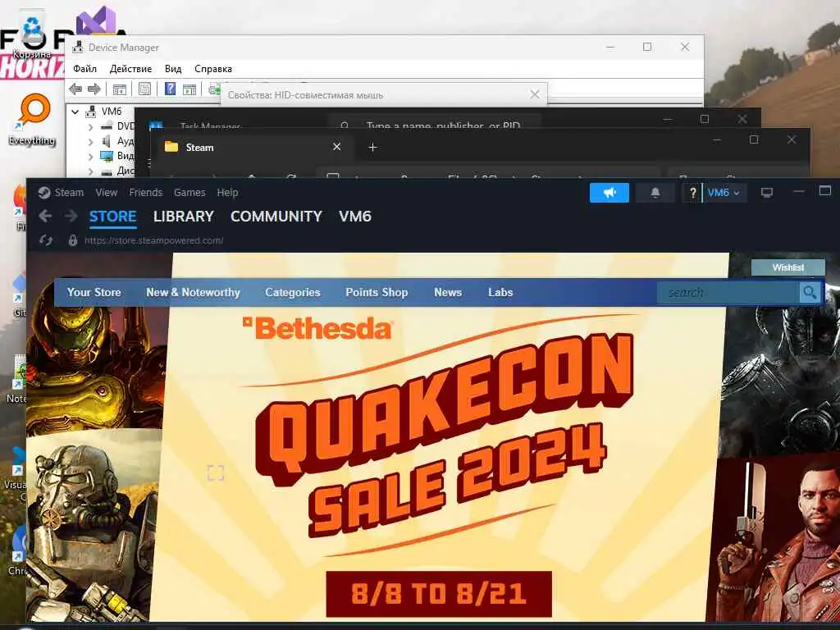Viewport: 840px width, 630px height.
Task: Expand the display (Вид) node in Device Manager
Action: [x=90, y=157]
